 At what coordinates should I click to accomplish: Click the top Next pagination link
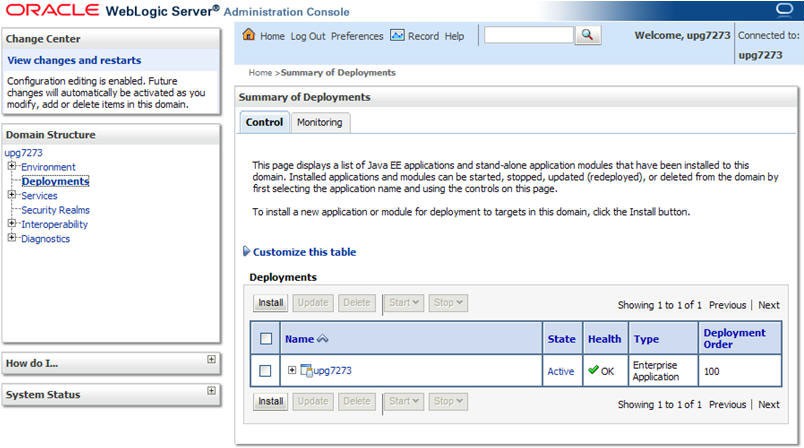tap(769, 305)
